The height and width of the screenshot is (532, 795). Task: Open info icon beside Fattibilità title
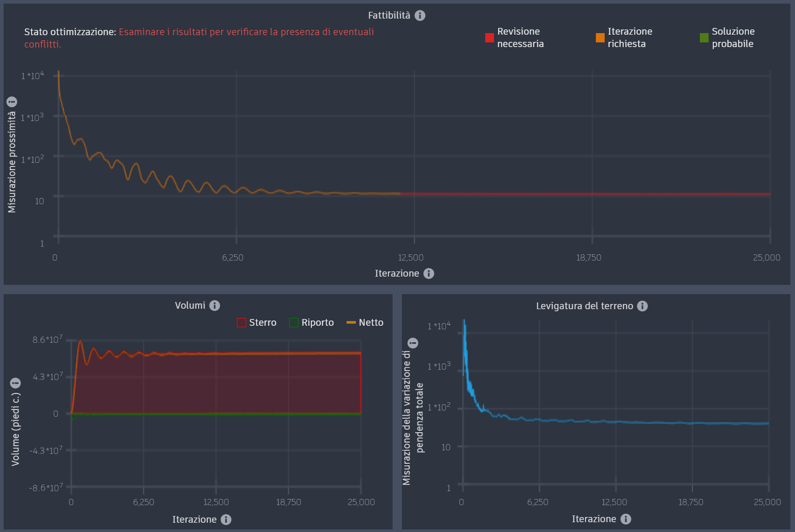pyautogui.click(x=420, y=16)
